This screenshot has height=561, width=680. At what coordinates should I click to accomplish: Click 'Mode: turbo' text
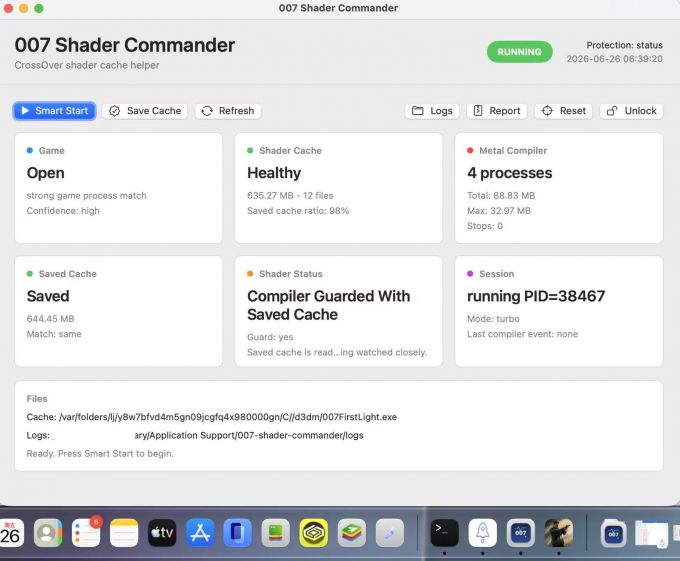coord(493,319)
